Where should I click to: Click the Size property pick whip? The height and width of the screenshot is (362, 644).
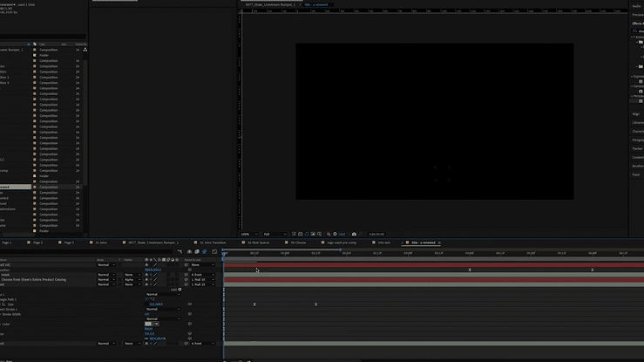click(190, 304)
